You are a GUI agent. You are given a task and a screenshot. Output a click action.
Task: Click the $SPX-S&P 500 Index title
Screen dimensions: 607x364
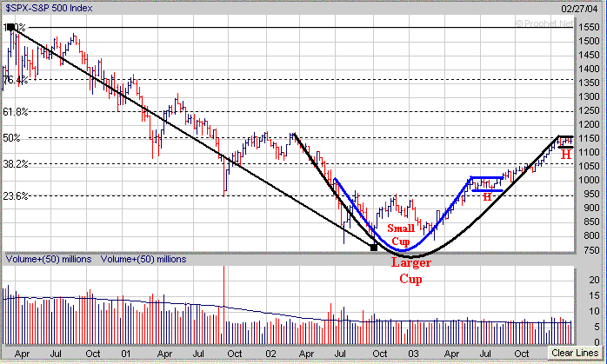pos(49,8)
